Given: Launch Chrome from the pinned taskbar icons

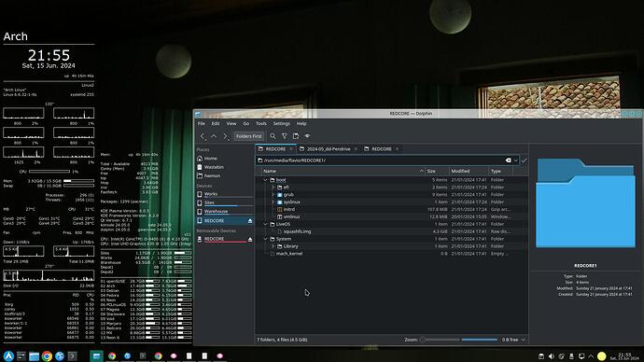Looking at the screenshot, I should tap(47, 355).
